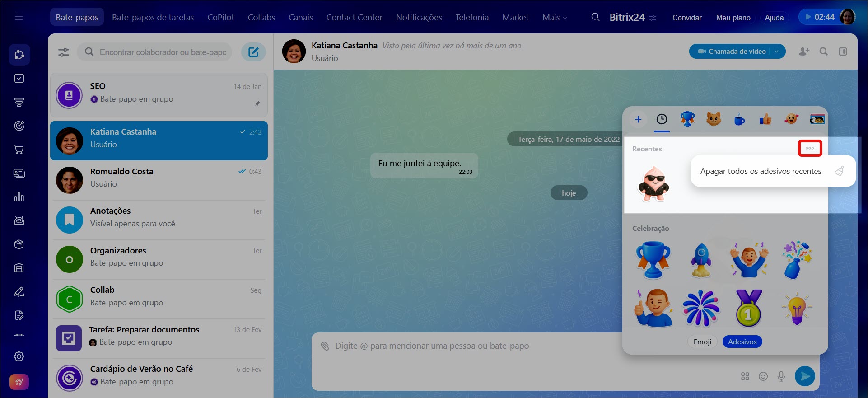
Task: Click the Convidar button
Action: [x=686, y=18]
